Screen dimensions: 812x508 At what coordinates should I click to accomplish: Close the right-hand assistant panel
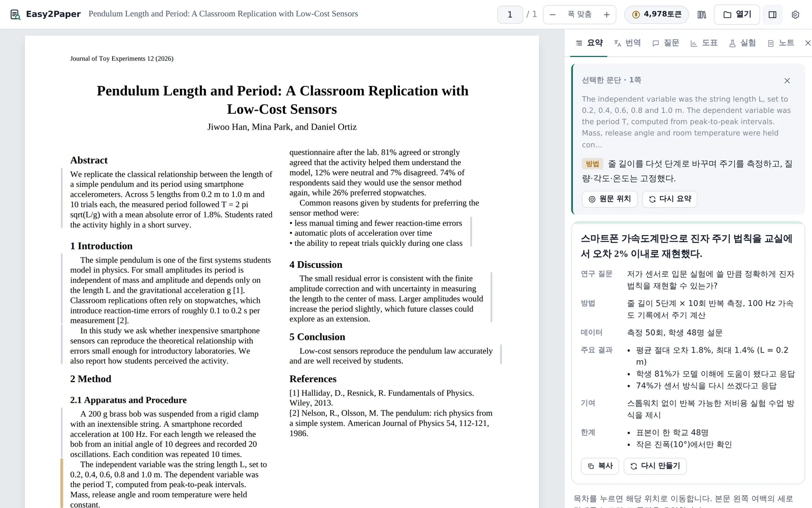807,43
